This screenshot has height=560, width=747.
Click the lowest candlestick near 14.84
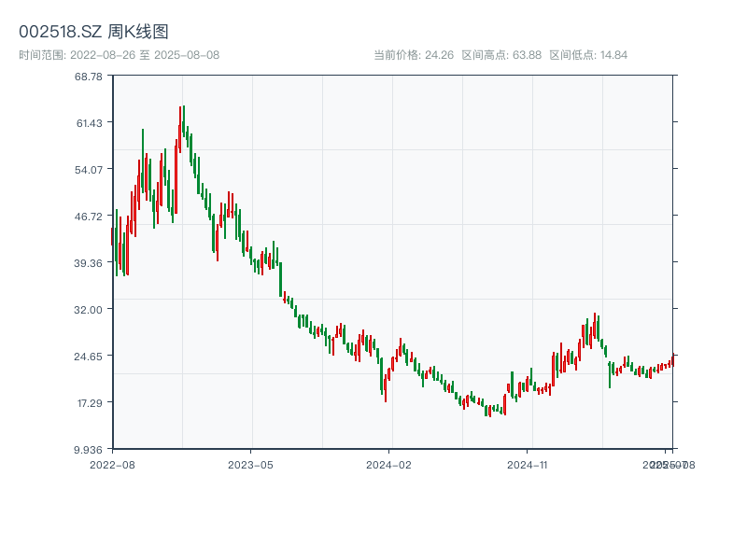pos(490,411)
